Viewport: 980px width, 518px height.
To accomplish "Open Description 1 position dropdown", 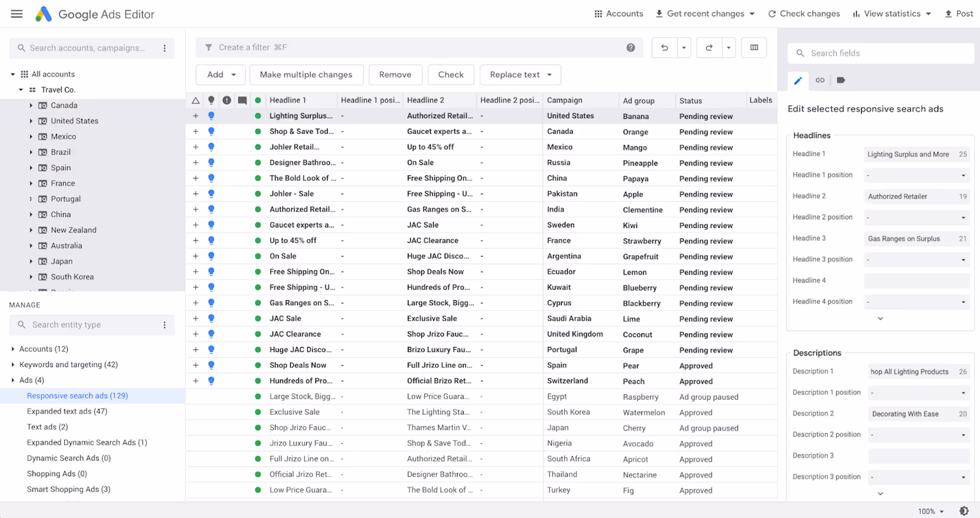I will [919, 393].
